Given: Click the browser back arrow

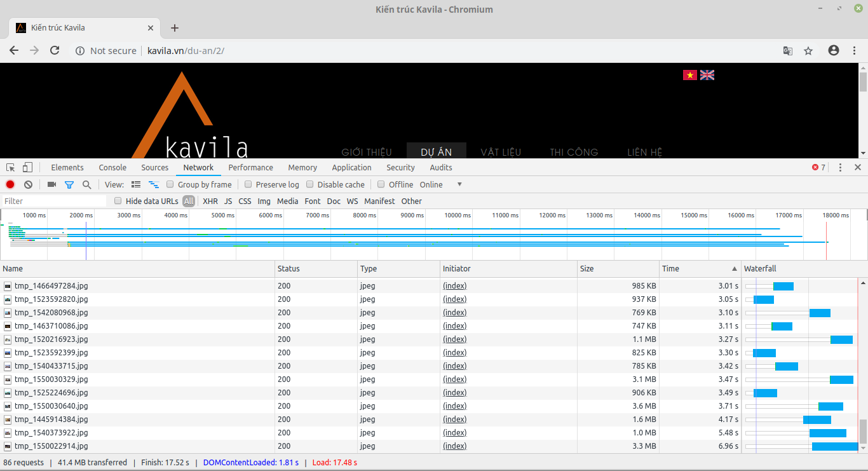Looking at the screenshot, I should (14, 51).
